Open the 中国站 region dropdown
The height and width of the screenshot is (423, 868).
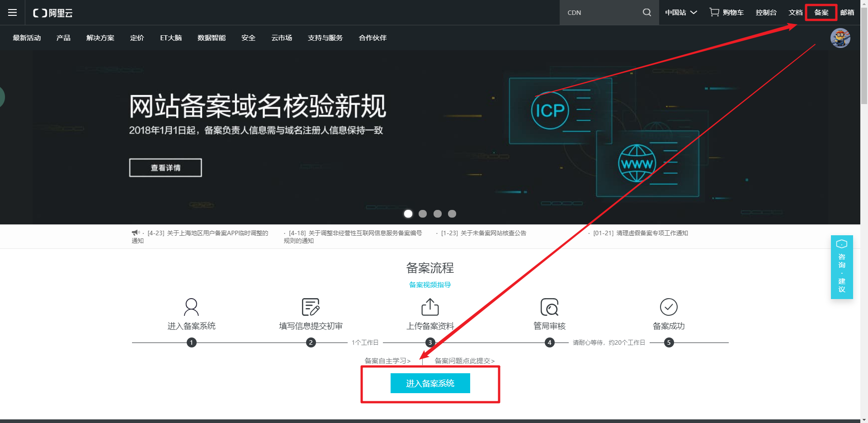coord(681,12)
